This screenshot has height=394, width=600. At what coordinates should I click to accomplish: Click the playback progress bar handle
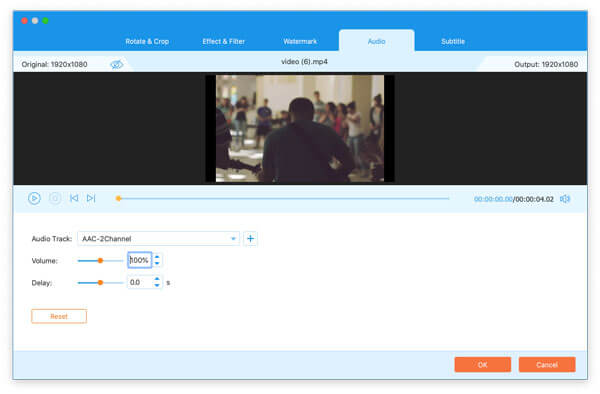tap(119, 198)
